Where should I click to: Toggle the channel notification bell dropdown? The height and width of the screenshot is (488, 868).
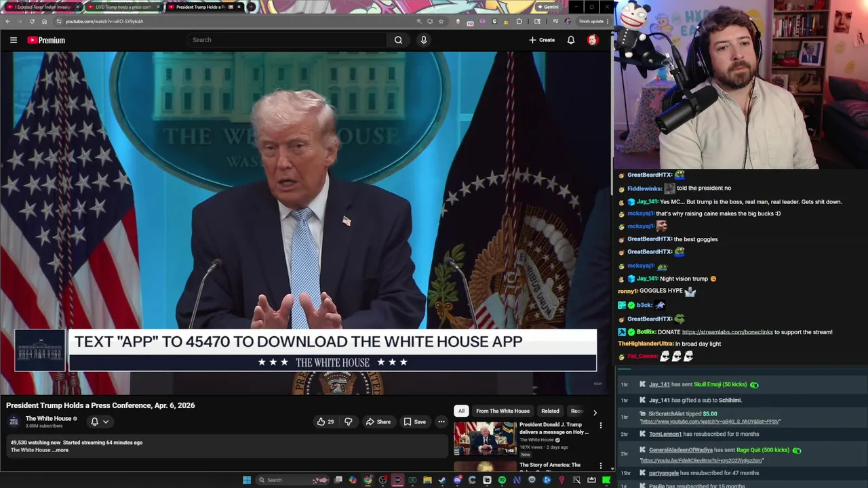99,422
